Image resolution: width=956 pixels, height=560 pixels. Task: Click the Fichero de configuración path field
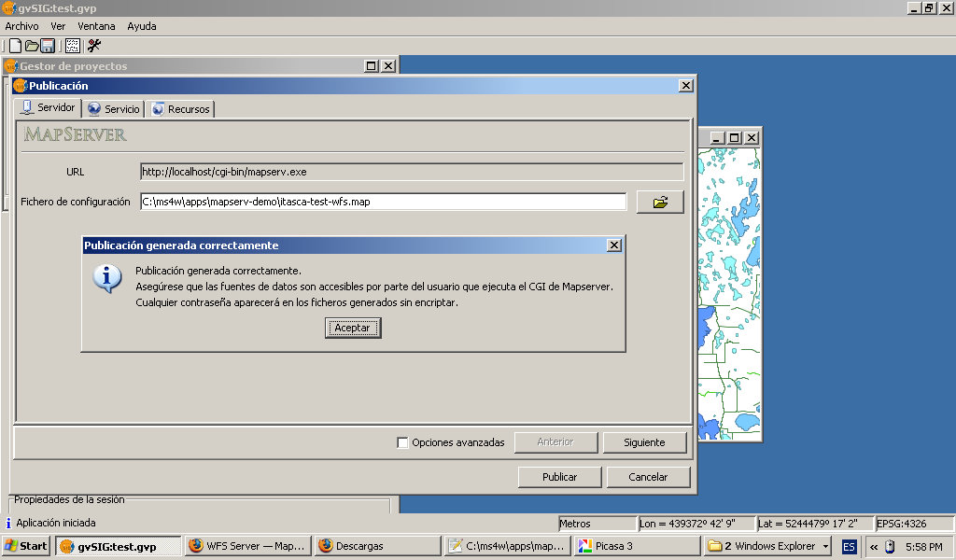click(383, 202)
